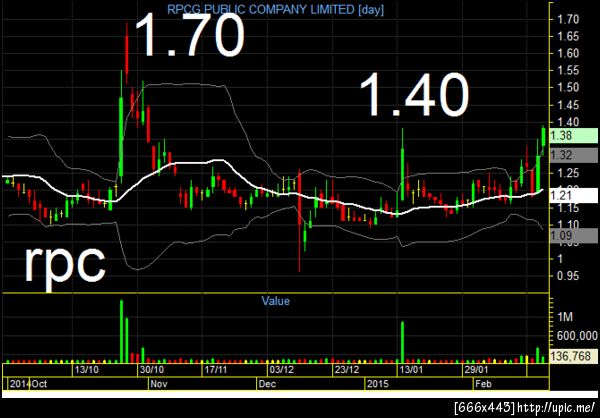
Task: Click the RPCG PUBLIC COMPANY LIMITED [day] chart title
Action: (275, 10)
